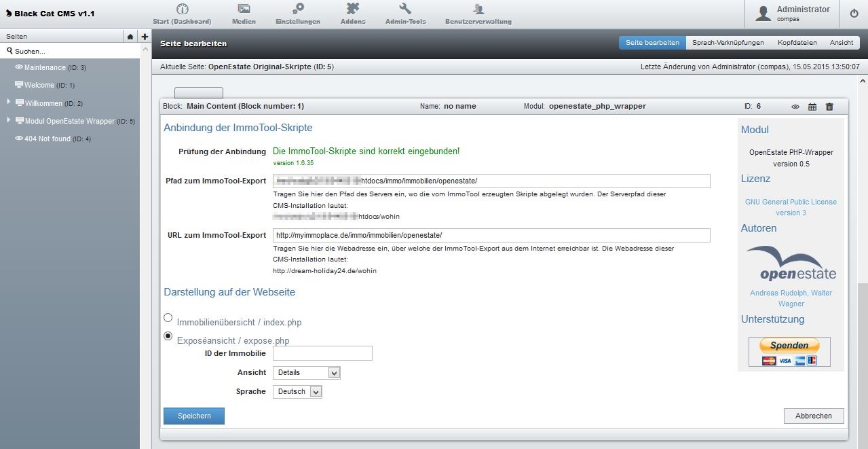Click the Speichern button
The image size is (868, 449).
194,416
